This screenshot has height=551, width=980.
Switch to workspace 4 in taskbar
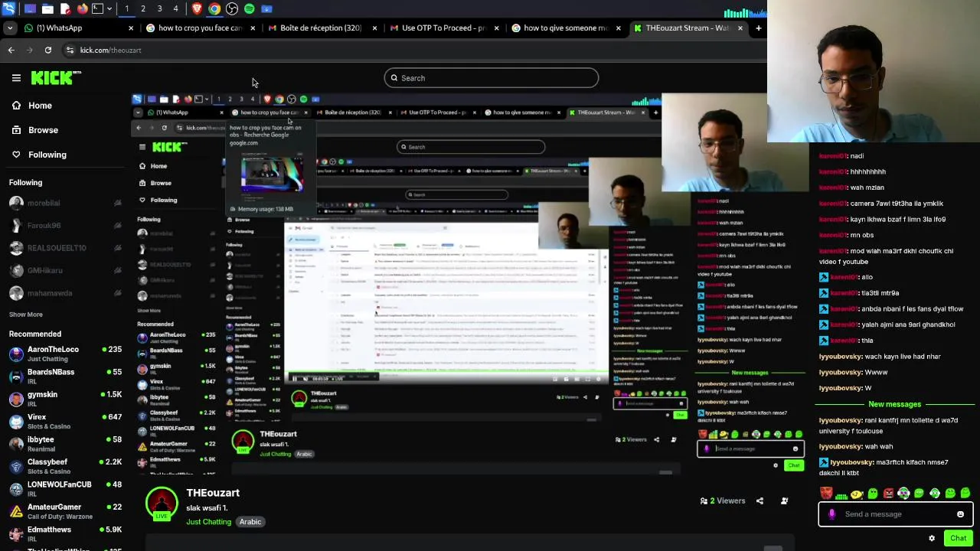pos(175,9)
